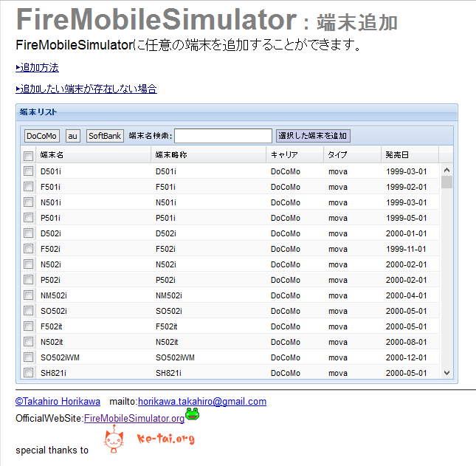Click the orange cat mascot logo
Image resolution: width=476 pixels, height=466 pixels.
tap(114, 439)
